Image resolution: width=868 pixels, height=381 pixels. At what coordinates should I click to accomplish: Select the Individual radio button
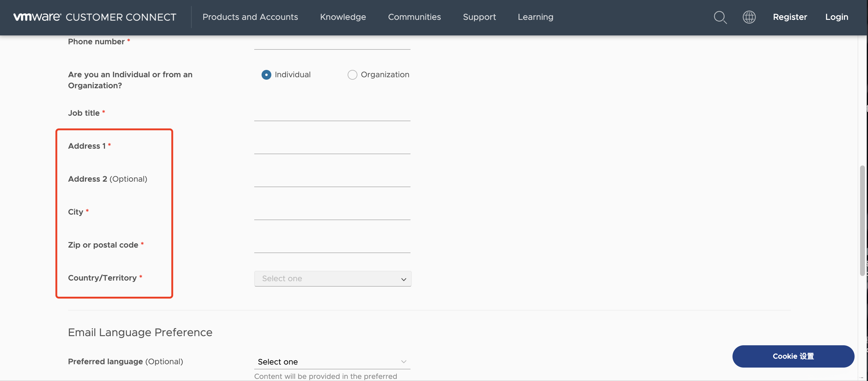[266, 74]
